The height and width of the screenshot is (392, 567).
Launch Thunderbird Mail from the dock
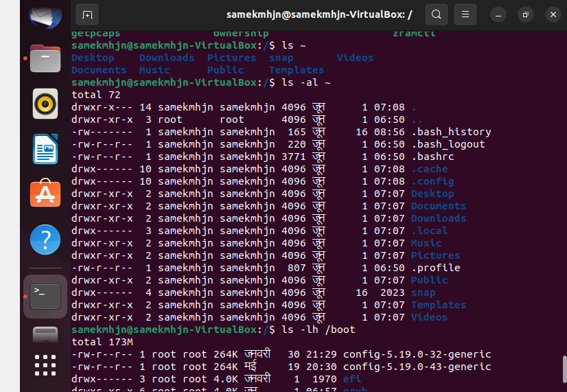point(45,15)
